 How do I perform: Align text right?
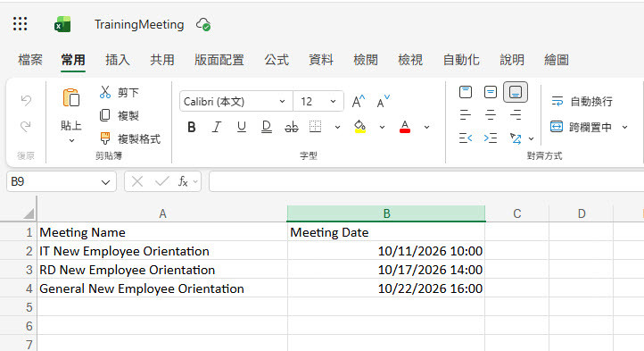(x=516, y=115)
